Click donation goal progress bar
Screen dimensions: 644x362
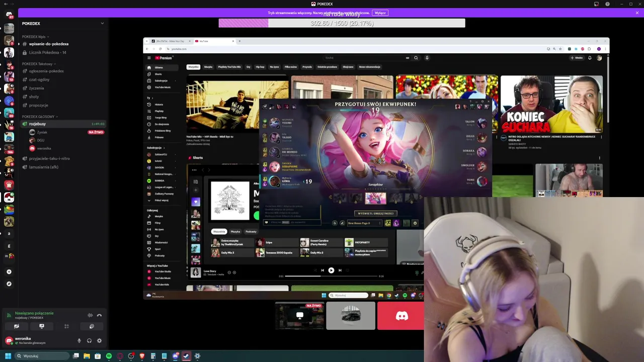[x=342, y=23]
